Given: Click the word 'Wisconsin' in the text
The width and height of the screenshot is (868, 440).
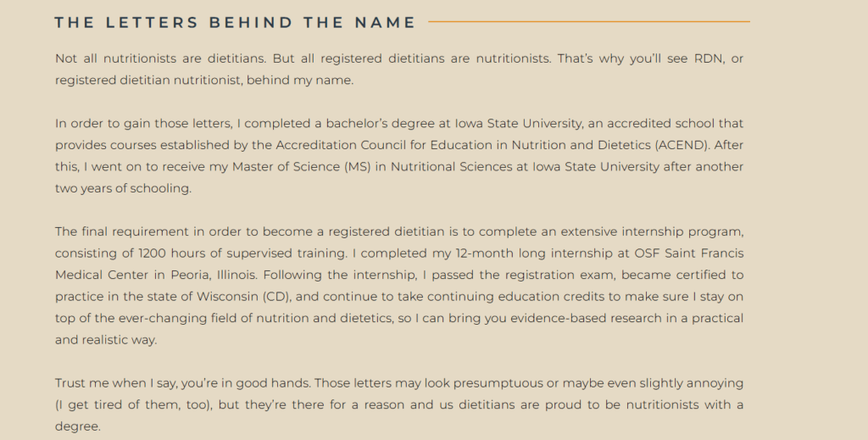Looking at the screenshot, I should point(227,297).
